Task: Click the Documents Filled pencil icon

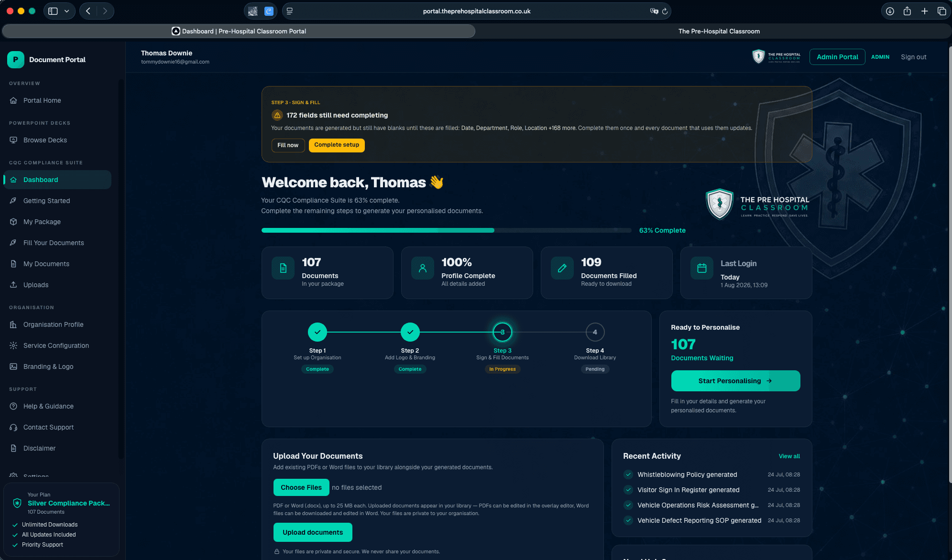Action: pyautogui.click(x=562, y=268)
